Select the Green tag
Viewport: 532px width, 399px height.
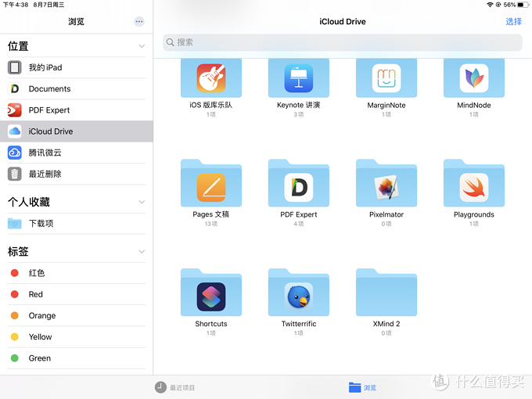tap(77, 358)
